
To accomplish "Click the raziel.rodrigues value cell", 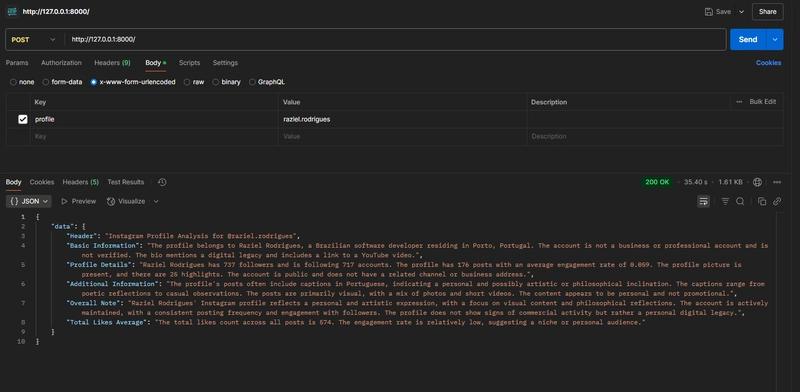I will pyautogui.click(x=403, y=119).
